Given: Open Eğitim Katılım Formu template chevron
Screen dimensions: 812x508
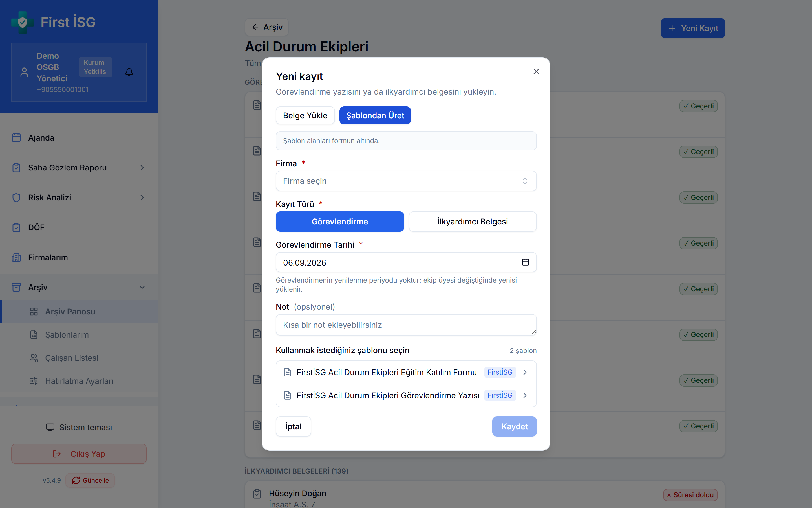Looking at the screenshot, I should (525, 372).
